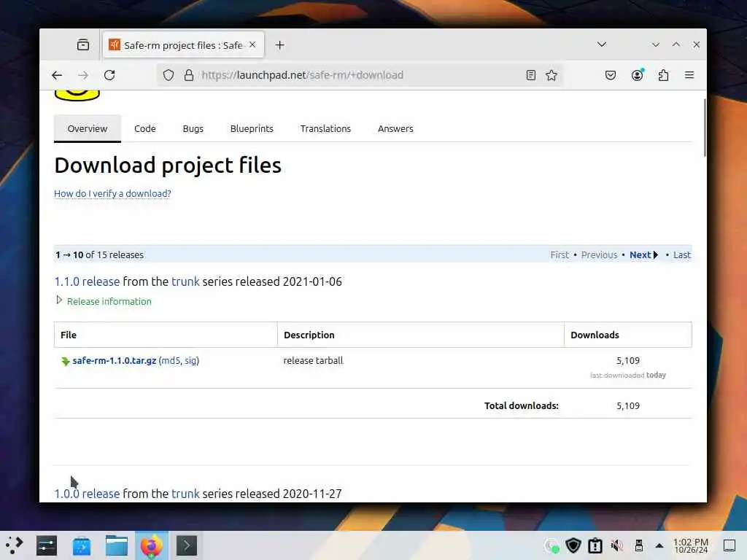Go to Next page of releases

coord(643,254)
